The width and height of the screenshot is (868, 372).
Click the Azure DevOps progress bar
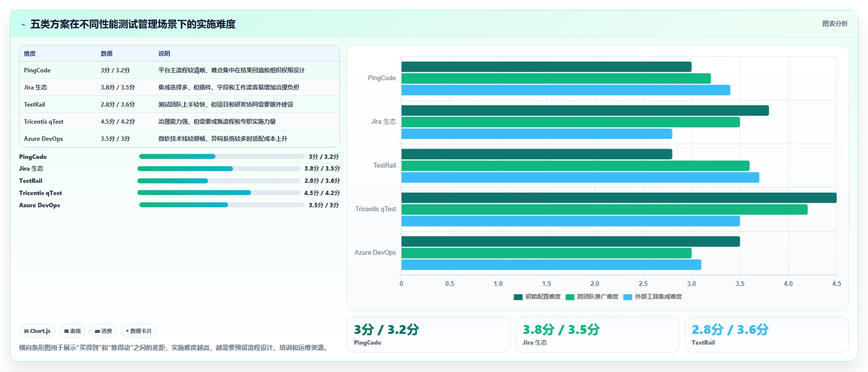(x=222, y=205)
